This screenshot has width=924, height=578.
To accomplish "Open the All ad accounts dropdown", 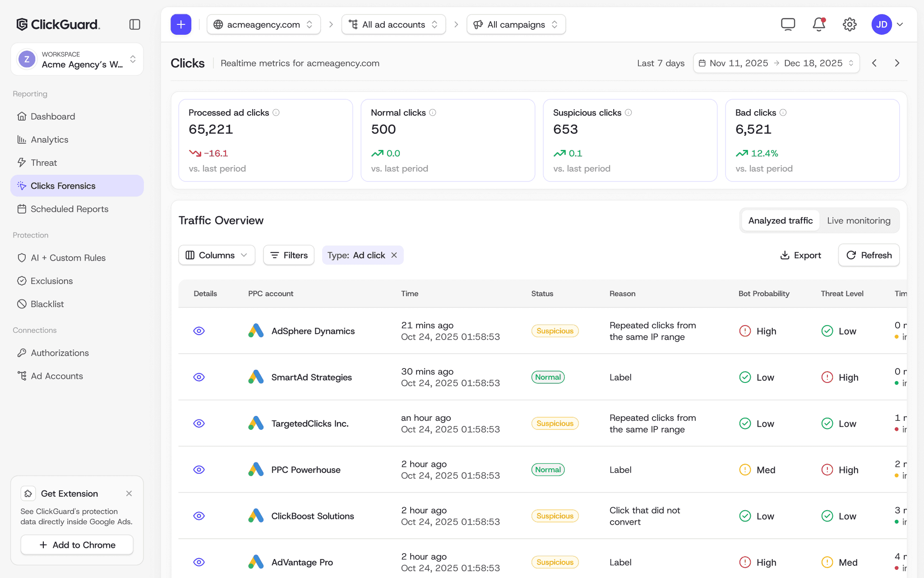I will point(393,24).
